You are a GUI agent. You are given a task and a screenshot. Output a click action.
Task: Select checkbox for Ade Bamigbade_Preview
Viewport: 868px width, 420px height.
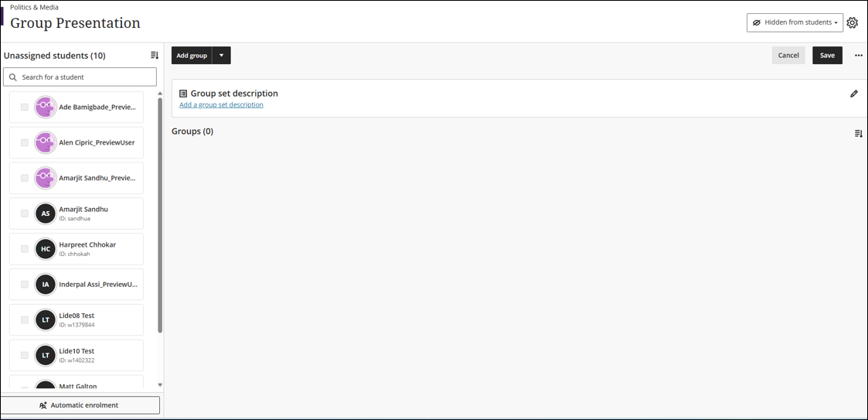(x=25, y=107)
